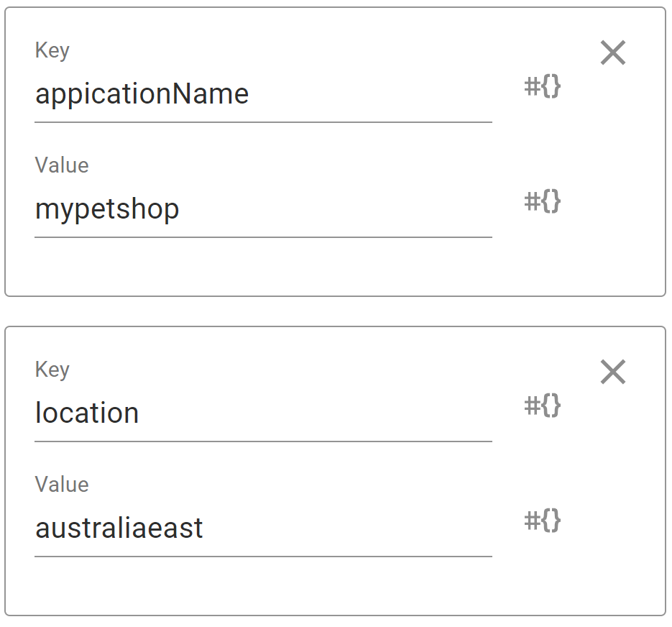Click the underline beneath appicationName text
The height and width of the screenshot is (627, 672).
(x=263, y=122)
